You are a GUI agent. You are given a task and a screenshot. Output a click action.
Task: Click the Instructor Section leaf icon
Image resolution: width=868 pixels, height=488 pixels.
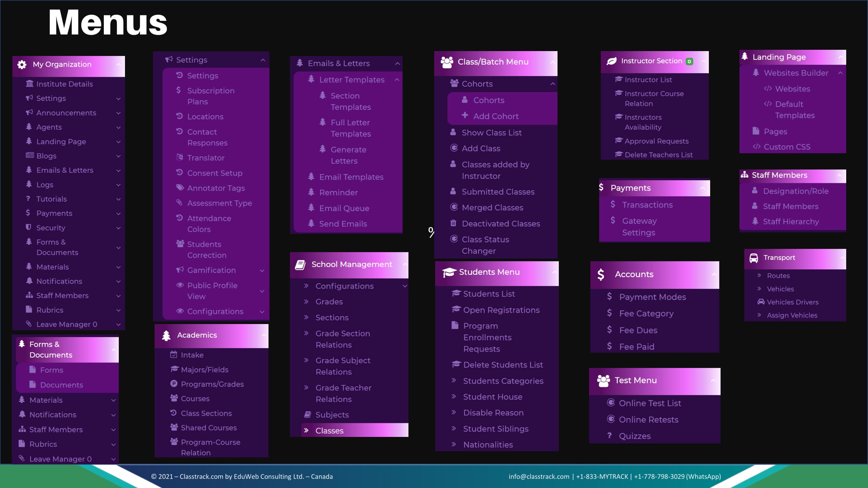(x=612, y=61)
